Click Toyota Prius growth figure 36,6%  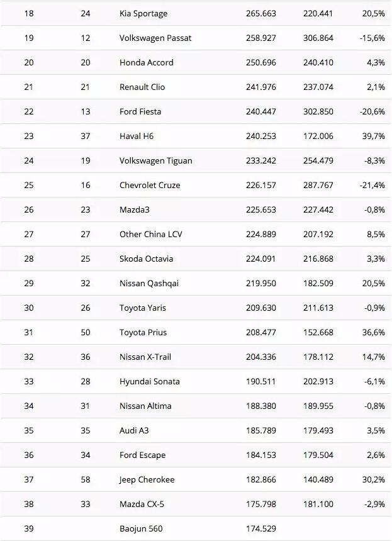pos(373,332)
